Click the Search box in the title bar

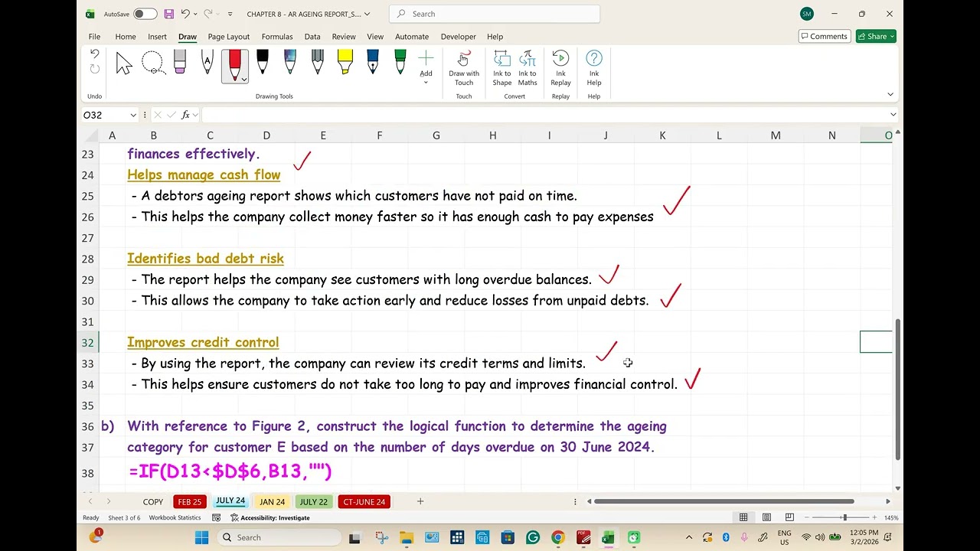(495, 14)
